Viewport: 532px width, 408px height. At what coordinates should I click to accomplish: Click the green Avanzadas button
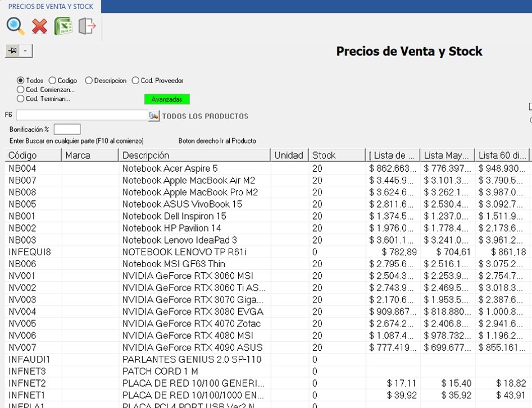(x=167, y=99)
